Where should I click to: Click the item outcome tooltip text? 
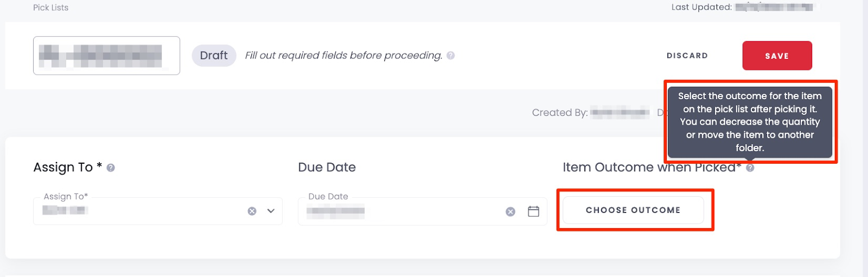coord(750,121)
